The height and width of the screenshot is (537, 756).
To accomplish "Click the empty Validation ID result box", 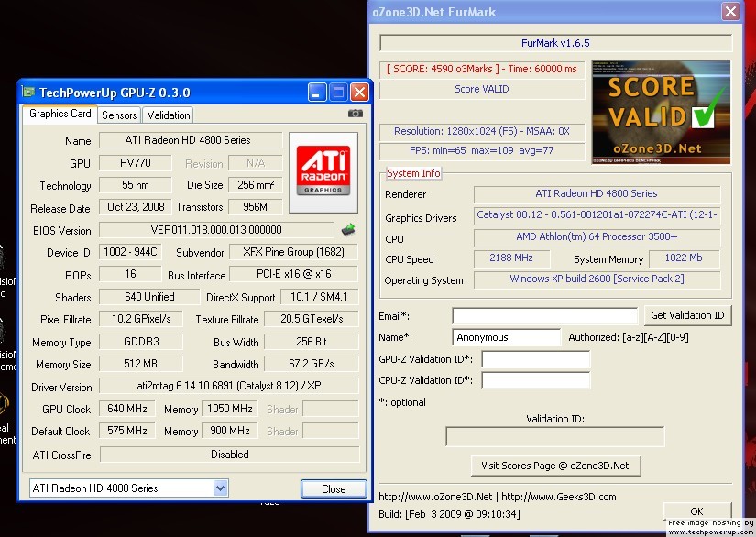I will coord(555,436).
